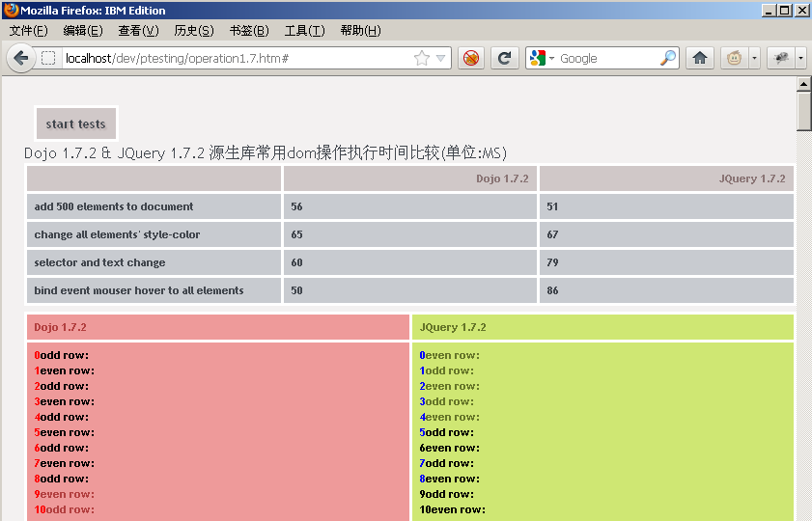Open the 编辑(E) menu

(83, 31)
